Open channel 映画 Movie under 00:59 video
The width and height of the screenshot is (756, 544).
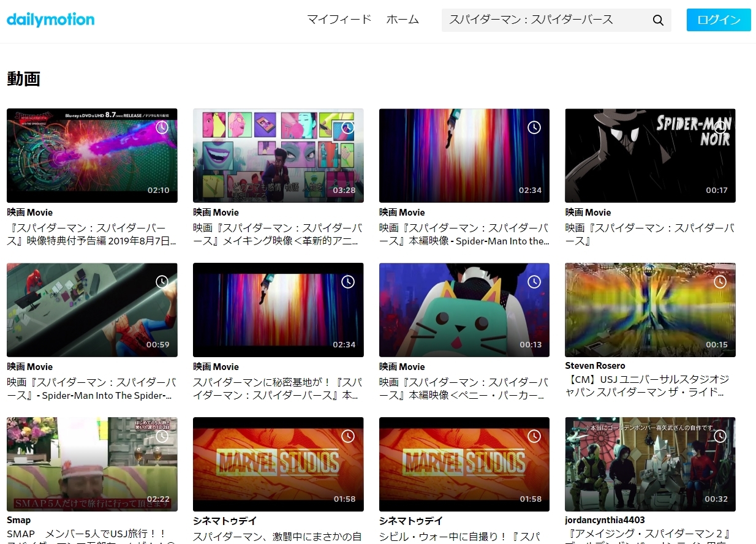(30, 366)
